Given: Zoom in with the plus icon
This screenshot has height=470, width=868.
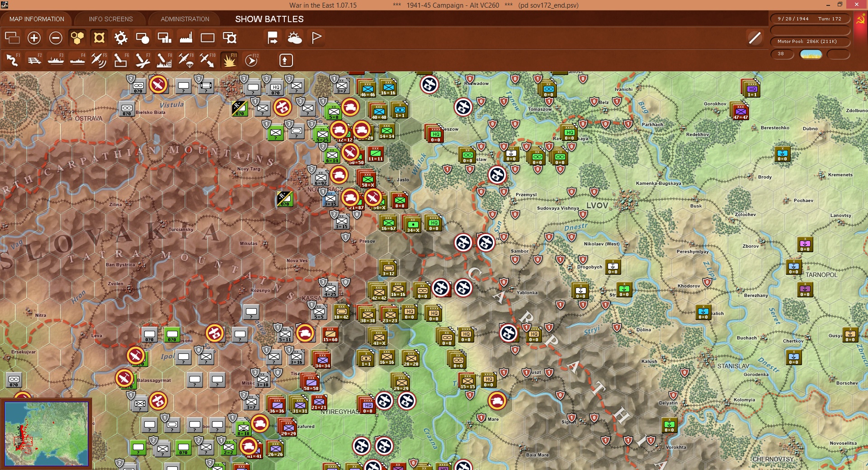Looking at the screenshot, I should click(34, 38).
